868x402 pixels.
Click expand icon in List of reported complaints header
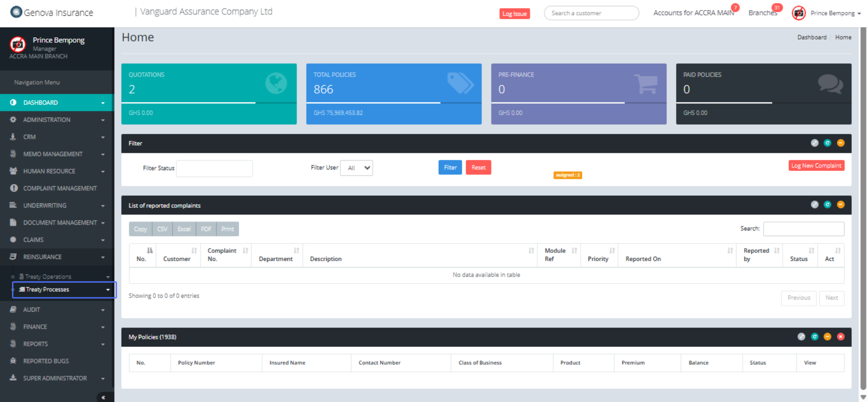point(815,205)
